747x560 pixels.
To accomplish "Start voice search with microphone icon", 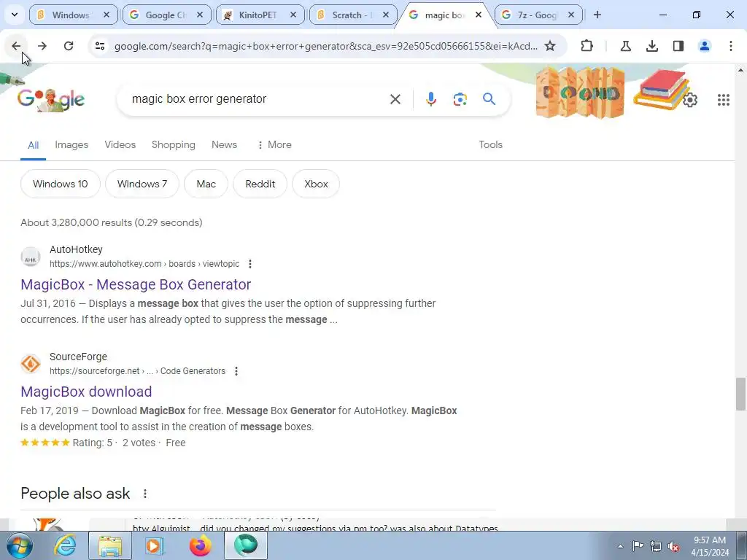I will coord(430,99).
